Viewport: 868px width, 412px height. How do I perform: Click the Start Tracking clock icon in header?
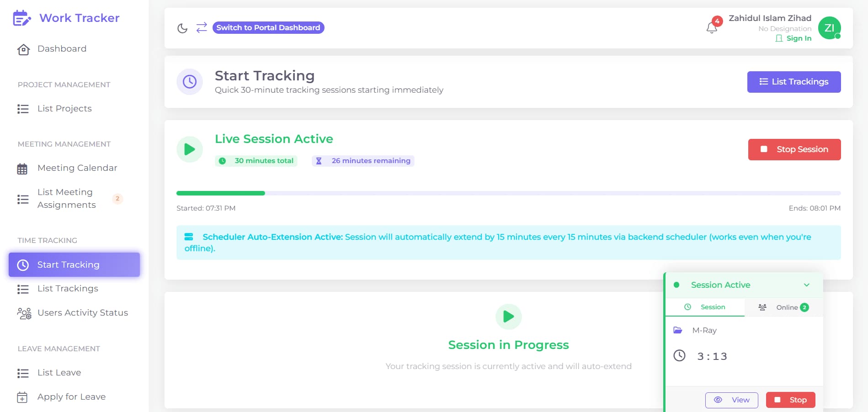[x=190, y=82]
